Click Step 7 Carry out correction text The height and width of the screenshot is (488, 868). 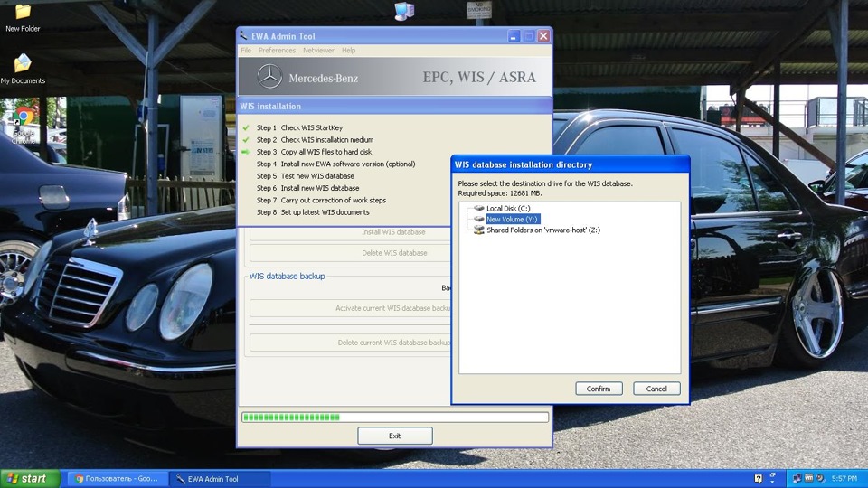[x=321, y=201]
